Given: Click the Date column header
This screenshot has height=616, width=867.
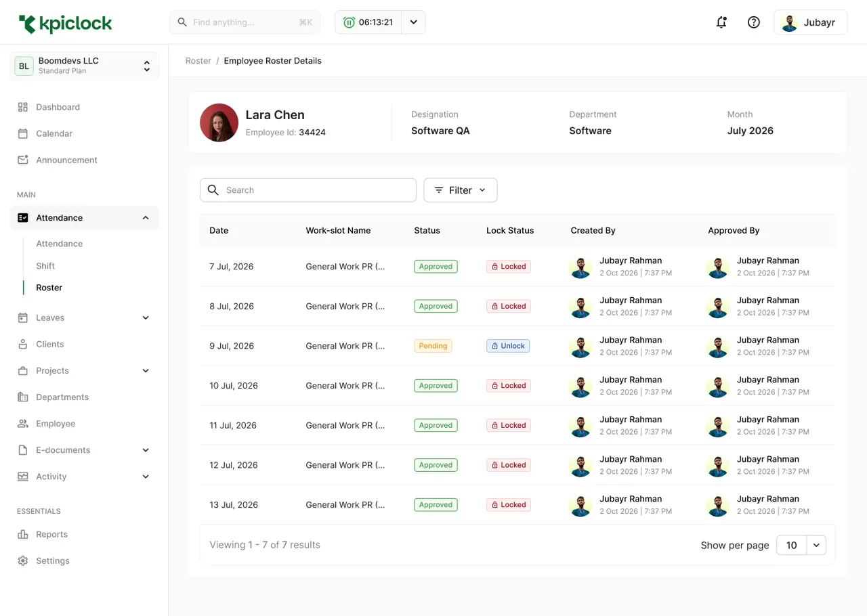Looking at the screenshot, I should click(x=219, y=231).
